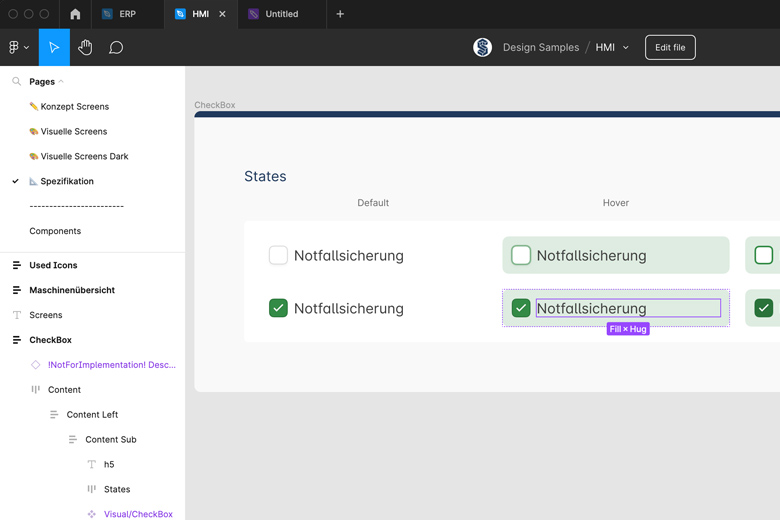Toggle the partially visible unchecked checkbox at right
780x520 pixels.
point(764,255)
